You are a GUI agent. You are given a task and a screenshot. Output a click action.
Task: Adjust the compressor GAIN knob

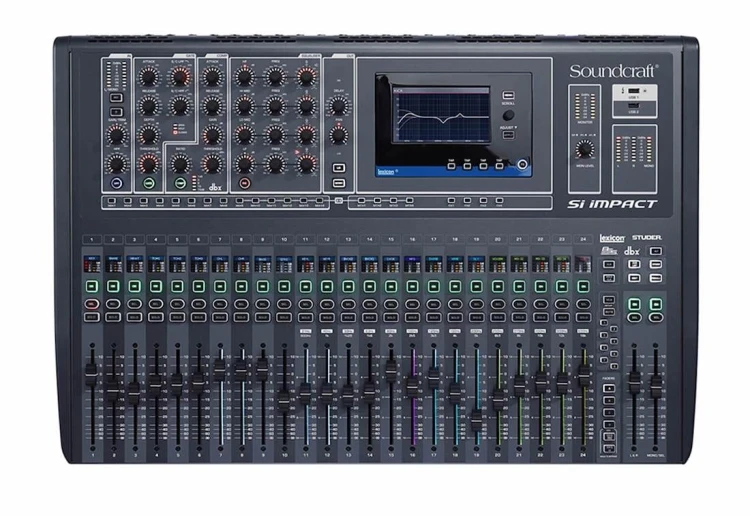click(212, 135)
